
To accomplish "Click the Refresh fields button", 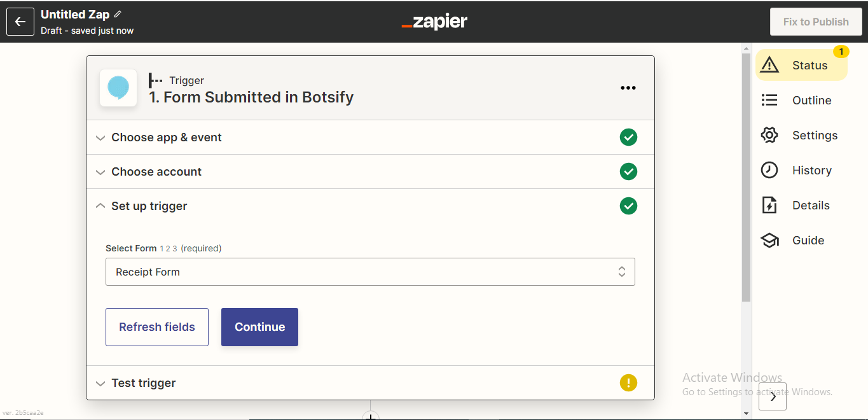I will click(x=157, y=327).
